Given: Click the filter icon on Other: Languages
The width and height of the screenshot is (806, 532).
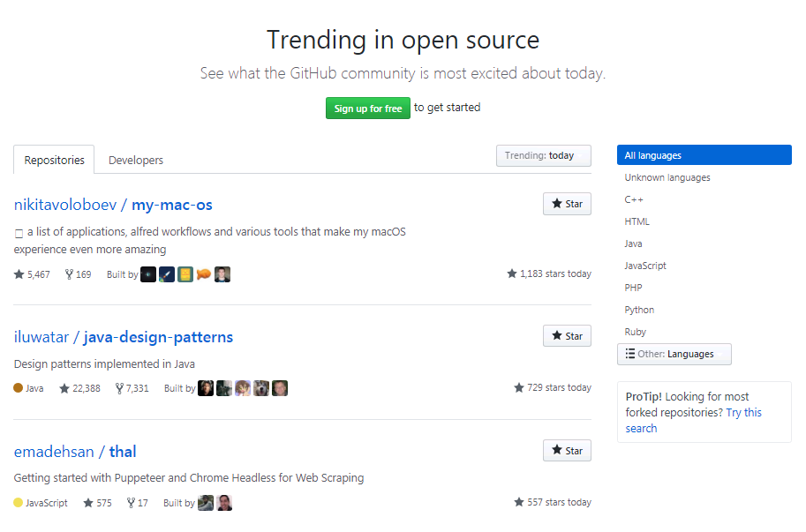Looking at the screenshot, I should tap(629, 354).
